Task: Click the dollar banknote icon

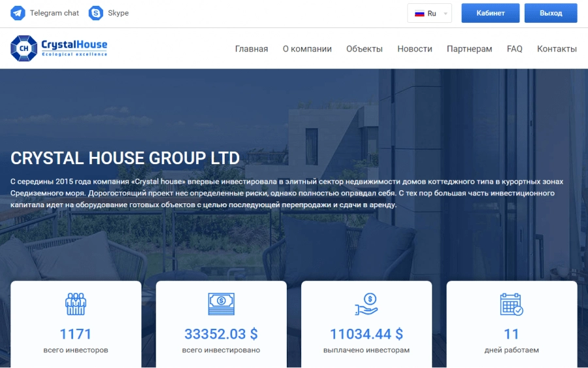Action: [221, 304]
